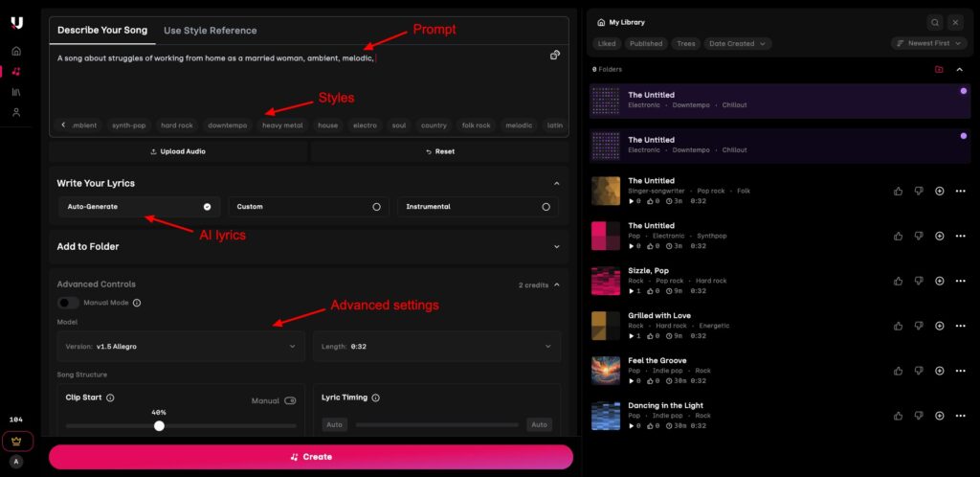The height and width of the screenshot is (477, 980).
Task: Like the song Dancing in the Light
Action: click(898, 416)
